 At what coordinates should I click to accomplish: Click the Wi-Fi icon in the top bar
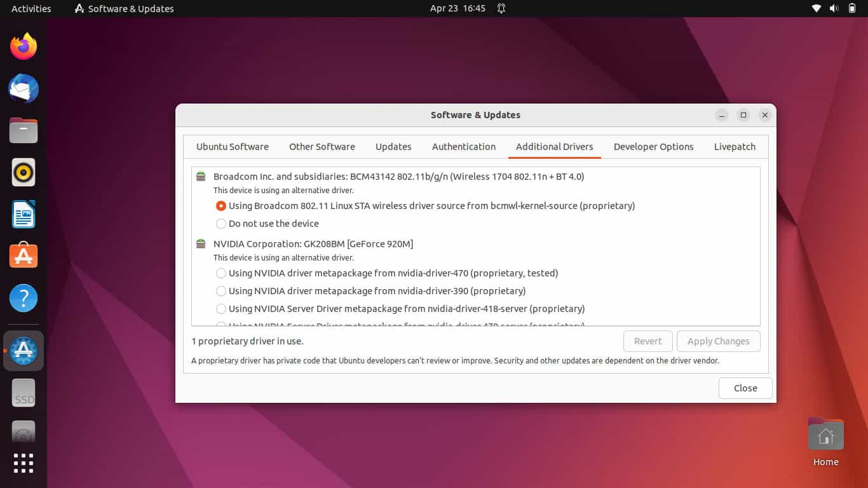pyautogui.click(x=817, y=8)
